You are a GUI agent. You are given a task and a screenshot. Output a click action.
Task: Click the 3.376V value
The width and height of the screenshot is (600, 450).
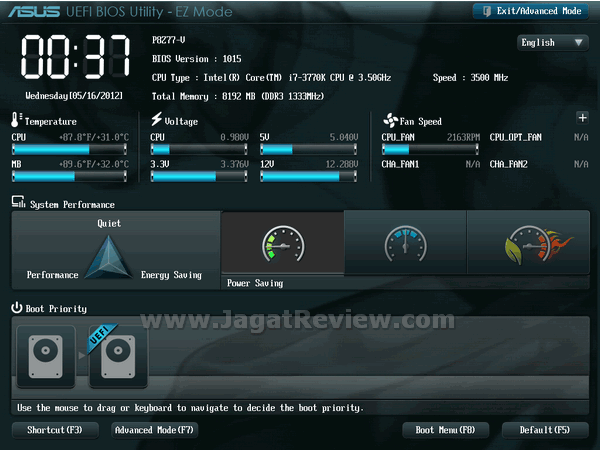[234, 164]
